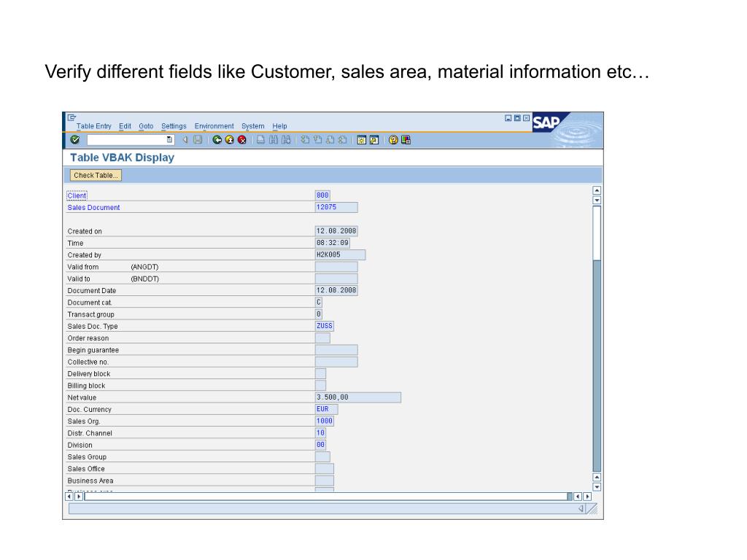
Task: Click the green Enter checkmark icon
Action: pos(75,139)
